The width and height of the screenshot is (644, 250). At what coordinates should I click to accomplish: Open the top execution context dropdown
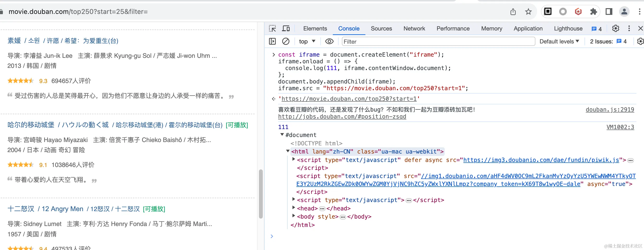point(307,41)
